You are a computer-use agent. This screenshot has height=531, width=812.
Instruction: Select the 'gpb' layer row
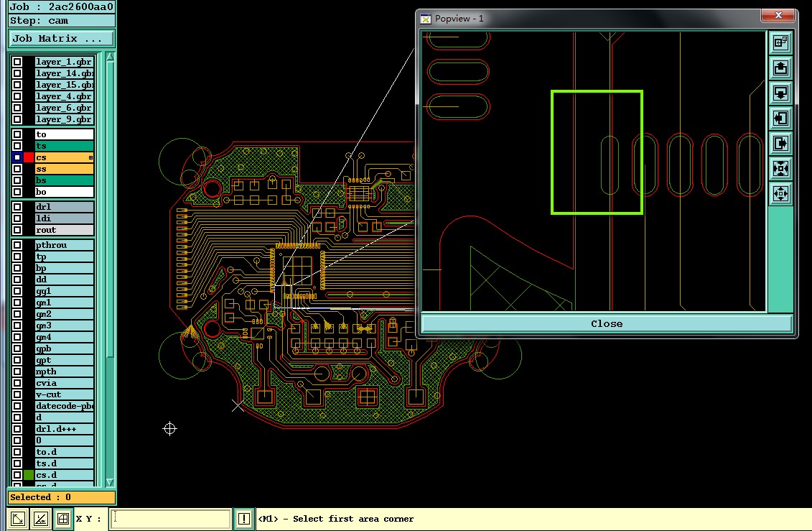(64, 348)
